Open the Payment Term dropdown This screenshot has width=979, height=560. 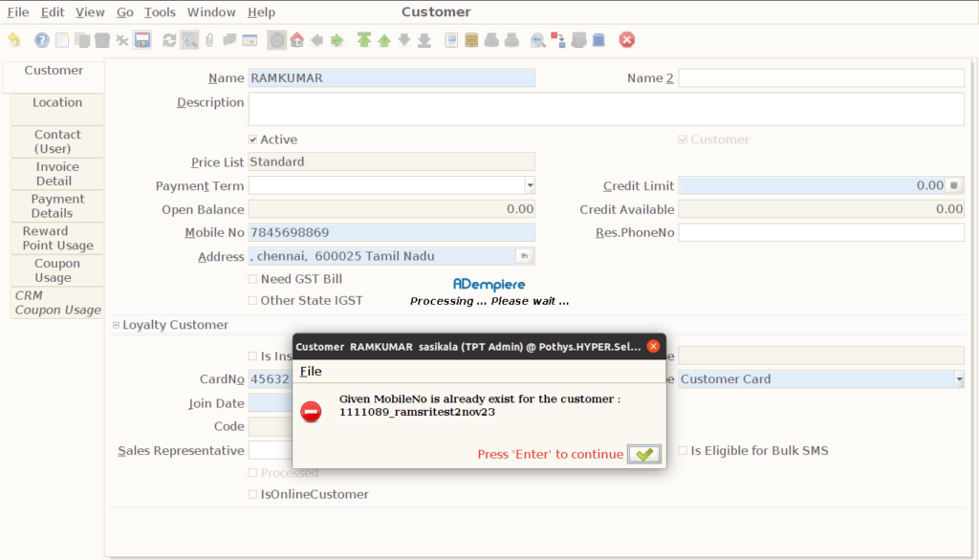click(x=530, y=185)
